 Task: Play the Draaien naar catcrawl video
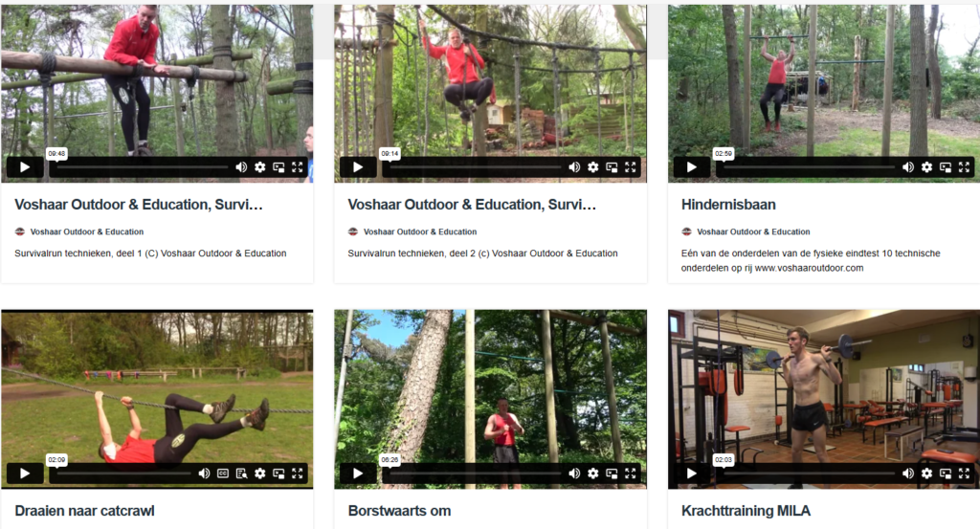point(25,474)
